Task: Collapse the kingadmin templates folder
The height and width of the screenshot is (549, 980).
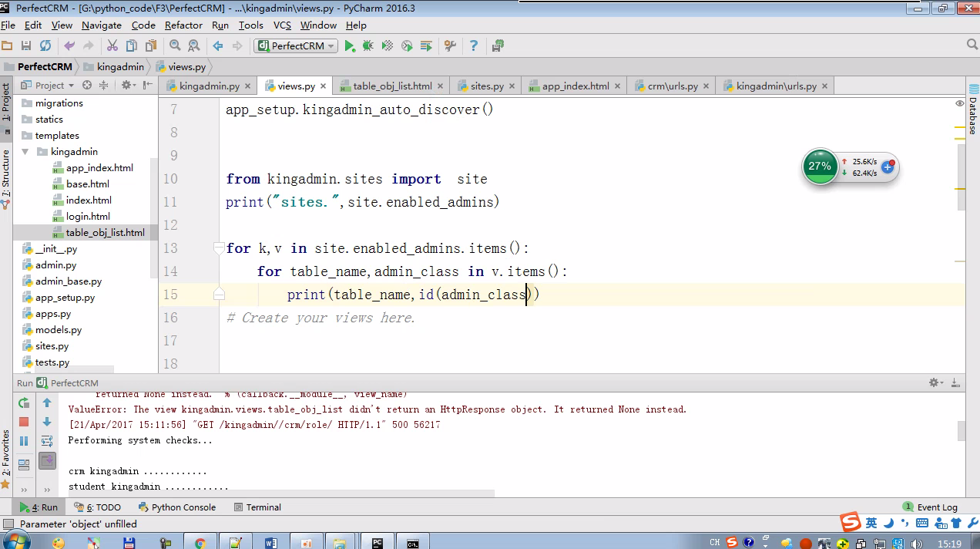Action: click(x=25, y=152)
